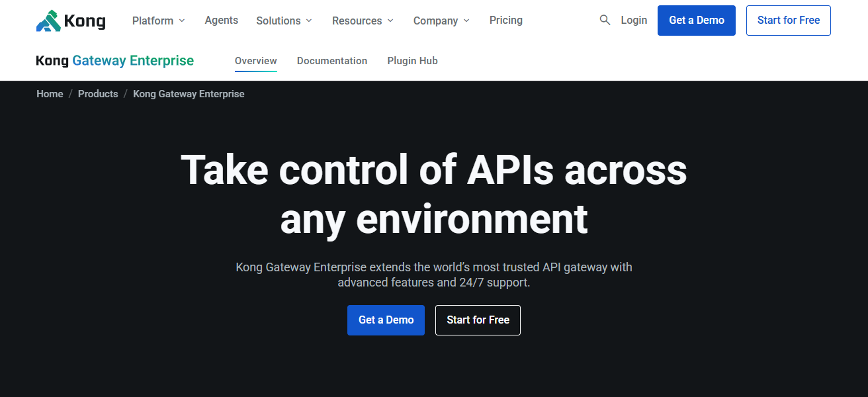
Task: Click the Kong logo in the header
Action: pyautogui.click(x=70, y=20)
